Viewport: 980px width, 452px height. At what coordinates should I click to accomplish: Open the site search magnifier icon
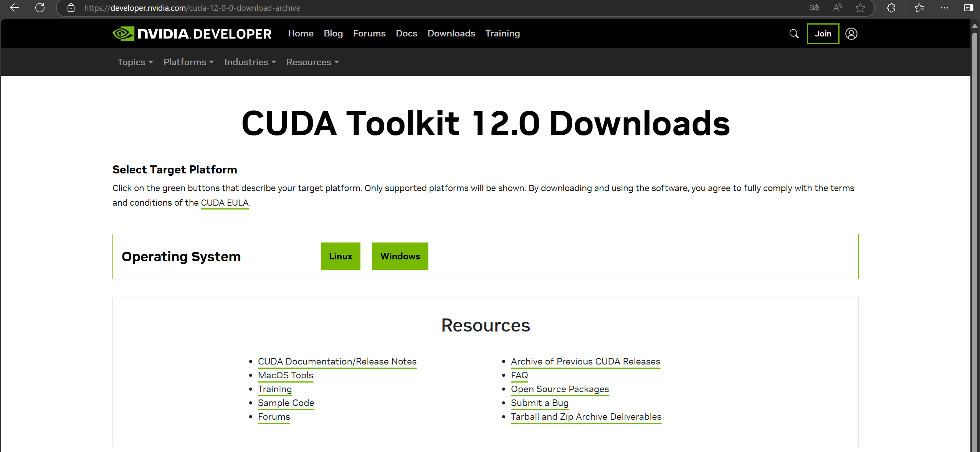[794, 34]
